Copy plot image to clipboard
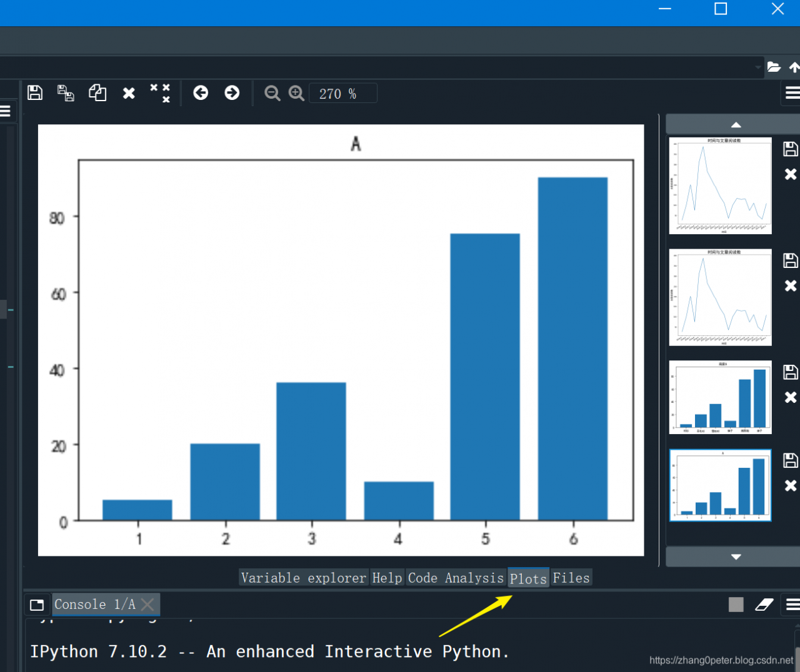 (97, 92)
